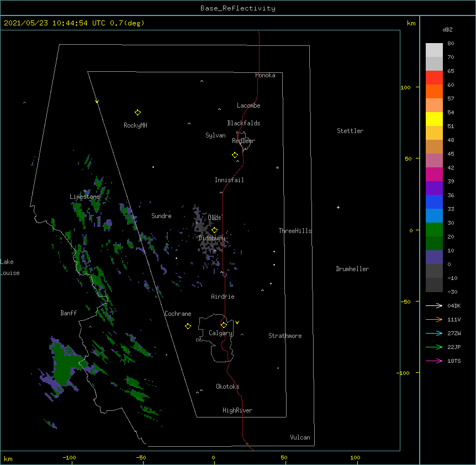Click the yellow V marker east of Calgary
This screenshot has height=465, width=476.
(x=237, y=323)
